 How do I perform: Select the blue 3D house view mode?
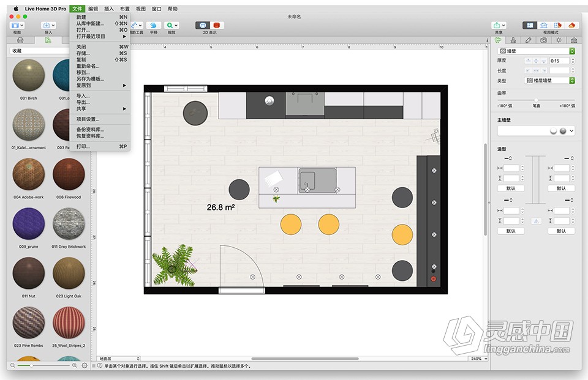pyautogui.click(x=543, y=25)
